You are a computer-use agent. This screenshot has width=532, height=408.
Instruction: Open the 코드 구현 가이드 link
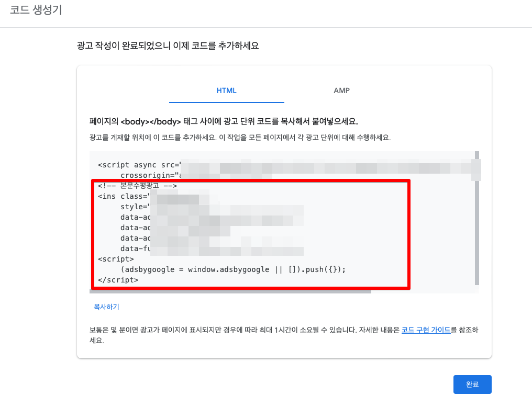[x=426, y=330]
